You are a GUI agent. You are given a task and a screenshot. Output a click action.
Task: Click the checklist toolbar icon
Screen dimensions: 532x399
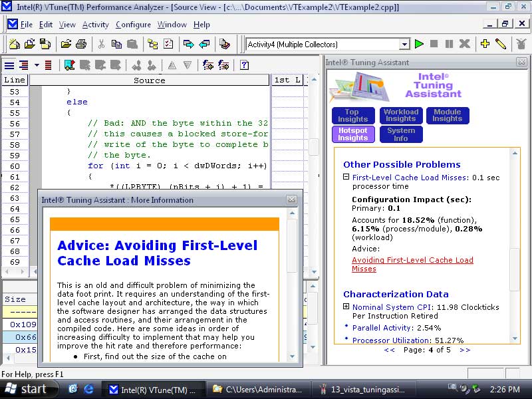(x=168, y=44)
